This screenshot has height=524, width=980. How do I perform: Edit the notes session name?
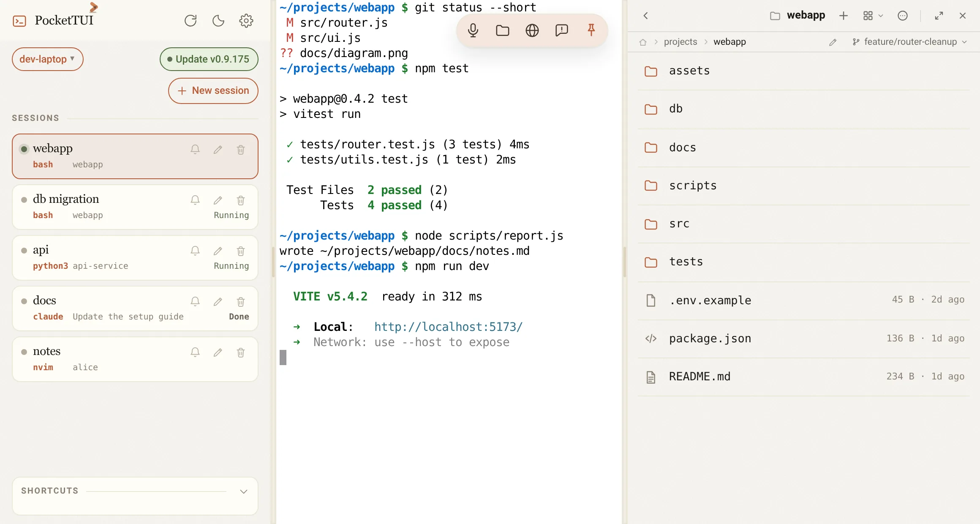(218, 352)
